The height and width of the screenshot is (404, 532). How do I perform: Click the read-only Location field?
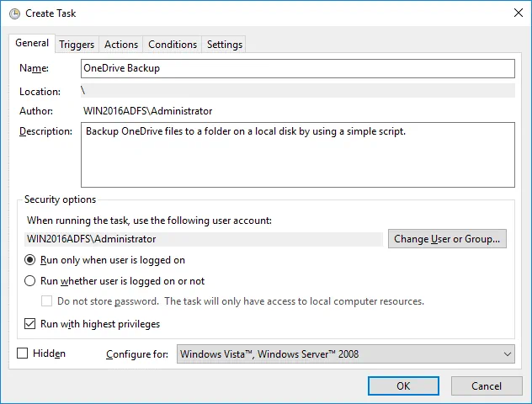tap(297, 91)
